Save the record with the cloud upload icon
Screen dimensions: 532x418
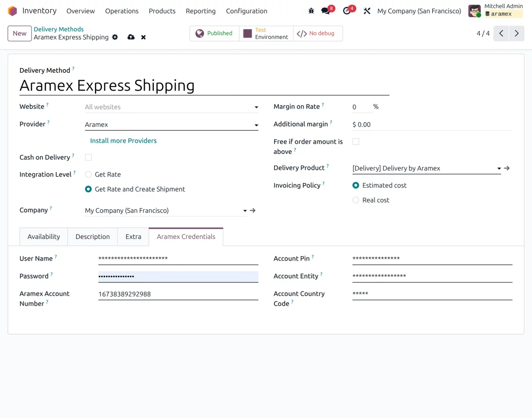coord(131,37)
